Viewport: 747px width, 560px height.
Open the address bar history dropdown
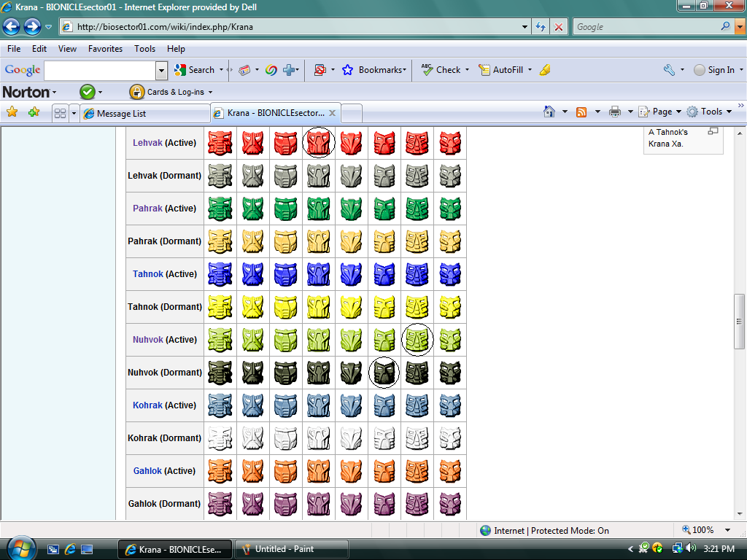pos(525,27)
